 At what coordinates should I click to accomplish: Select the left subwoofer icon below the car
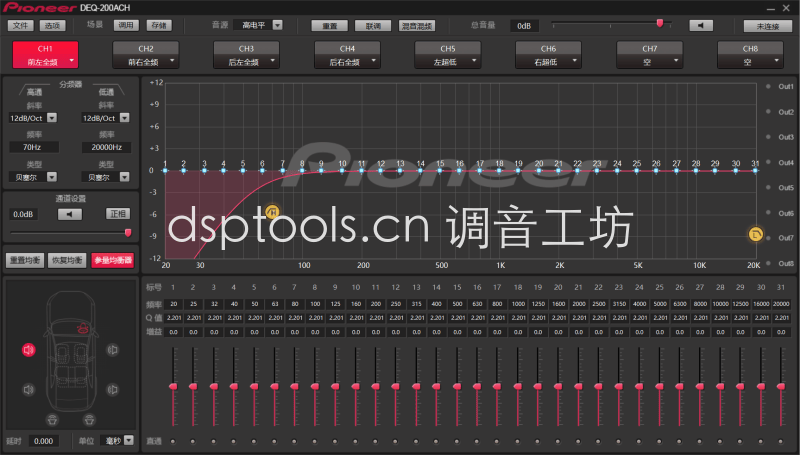[52, 420]
